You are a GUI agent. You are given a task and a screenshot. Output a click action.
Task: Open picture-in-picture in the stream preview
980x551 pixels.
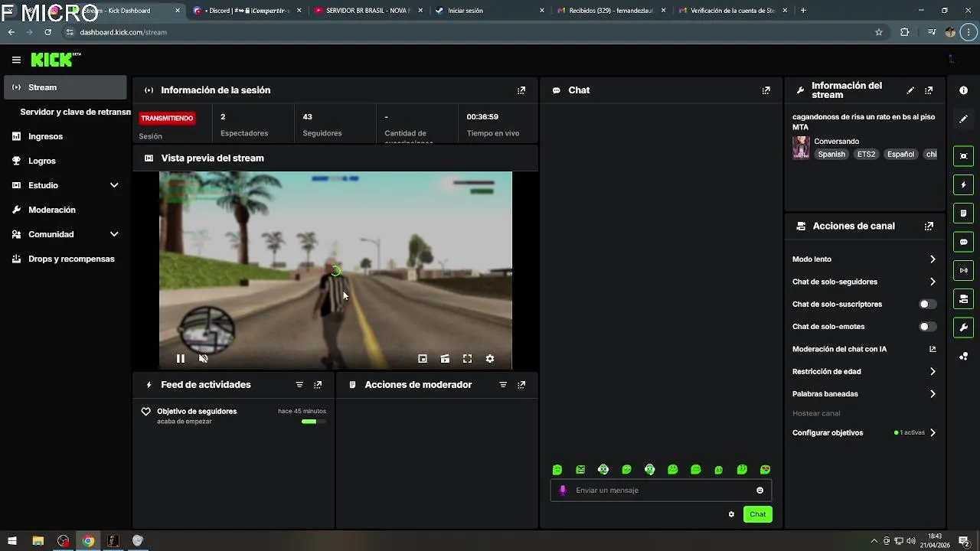423,358
